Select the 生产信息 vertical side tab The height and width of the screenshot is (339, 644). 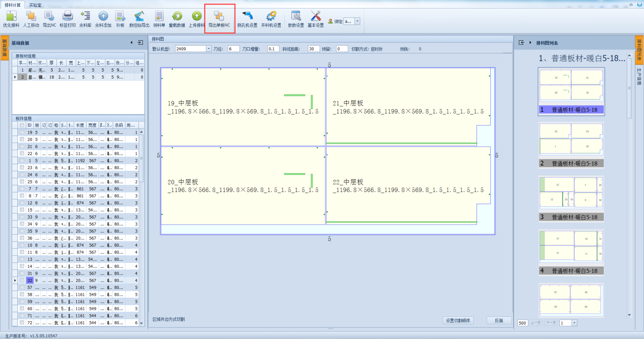click(x=639, y=76)
